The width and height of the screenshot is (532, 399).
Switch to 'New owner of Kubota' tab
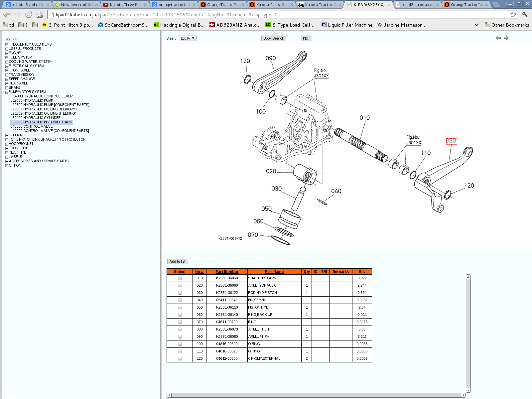[x=76, y=5]
